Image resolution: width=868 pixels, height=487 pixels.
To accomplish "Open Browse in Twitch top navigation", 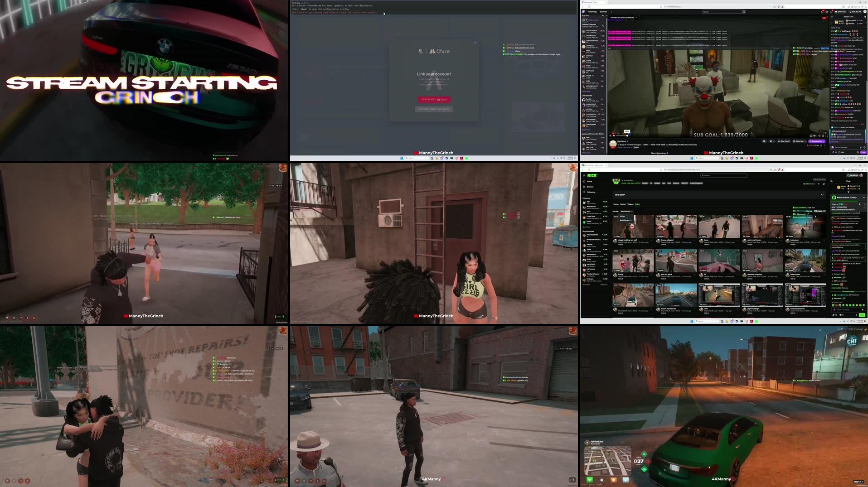I will pos(603,12).
